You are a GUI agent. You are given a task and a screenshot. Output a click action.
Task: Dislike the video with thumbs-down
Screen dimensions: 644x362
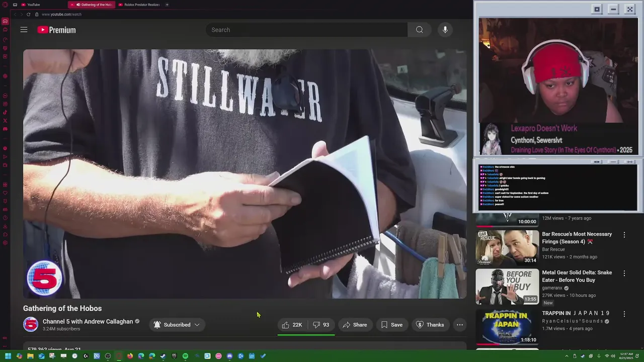tap(321, 325)
